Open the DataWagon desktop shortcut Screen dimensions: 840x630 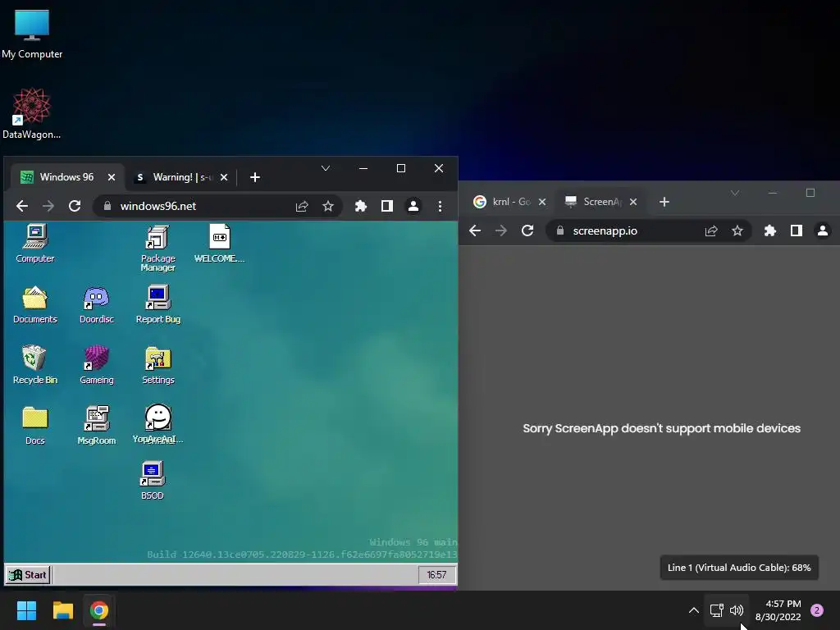[32, 113]
